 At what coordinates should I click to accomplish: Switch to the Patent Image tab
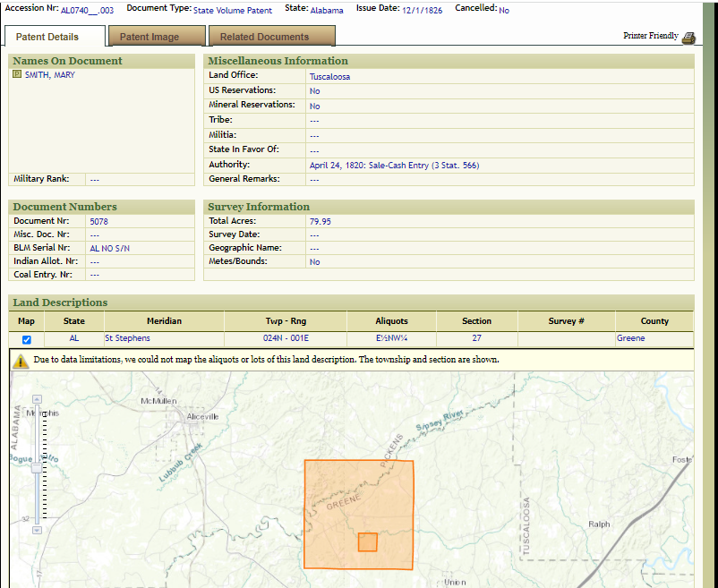click(150, 37)
